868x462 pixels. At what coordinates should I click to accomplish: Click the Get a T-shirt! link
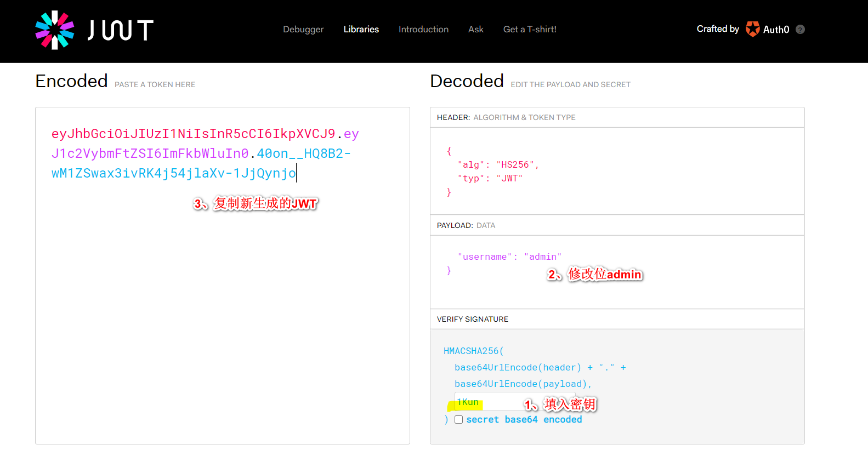[529, 30]
